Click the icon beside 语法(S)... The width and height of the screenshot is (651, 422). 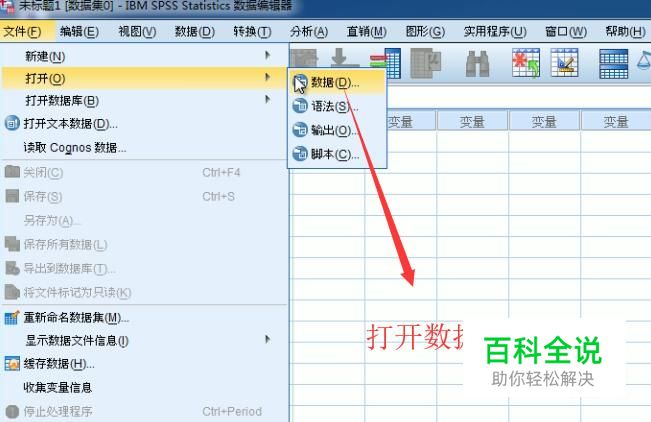300,106
